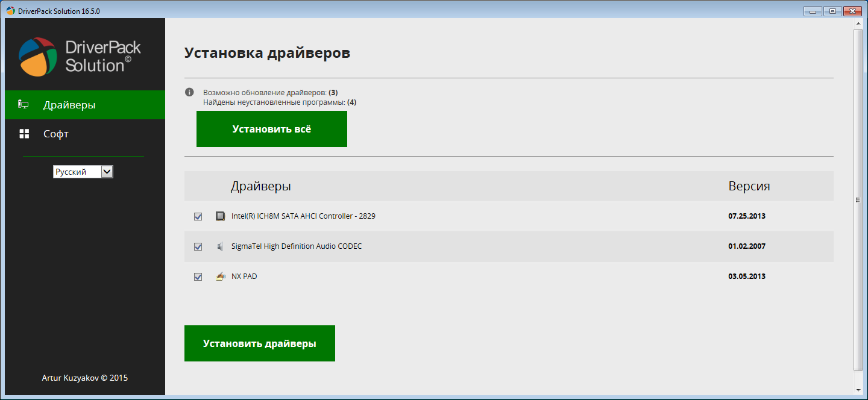Click the DriverPack icon in the title bar
868x400 pixels.
[x=11, y=11]
